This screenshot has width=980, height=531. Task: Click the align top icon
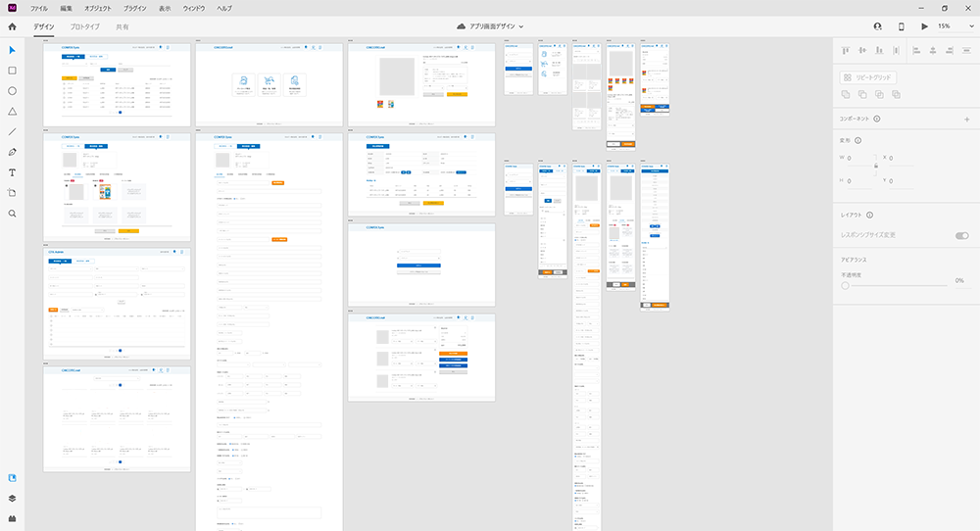pyautogui.click(x=846, y=51)
